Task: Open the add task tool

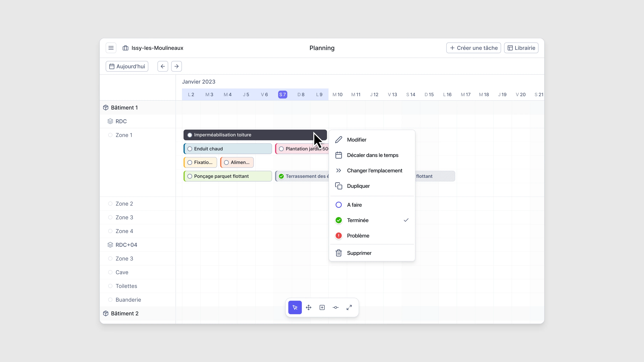Action: [x=322, y=307]
